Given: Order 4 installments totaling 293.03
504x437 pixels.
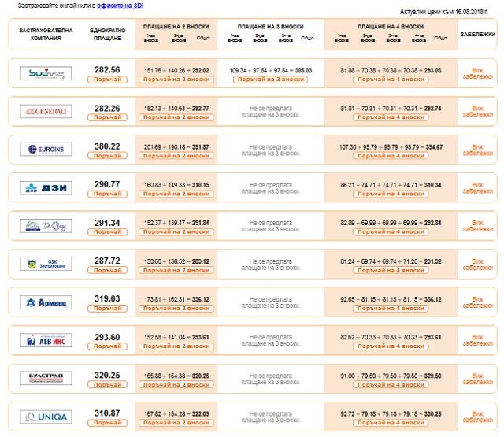Looking at the screenshot, I should coord(391,80).
